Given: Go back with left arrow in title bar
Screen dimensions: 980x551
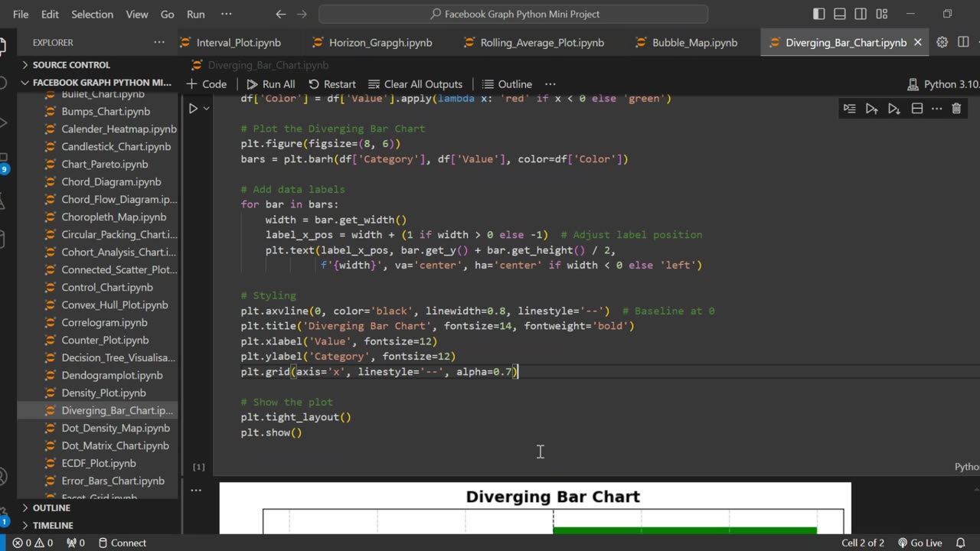Looking at the screenshot, I should [280, 14].
